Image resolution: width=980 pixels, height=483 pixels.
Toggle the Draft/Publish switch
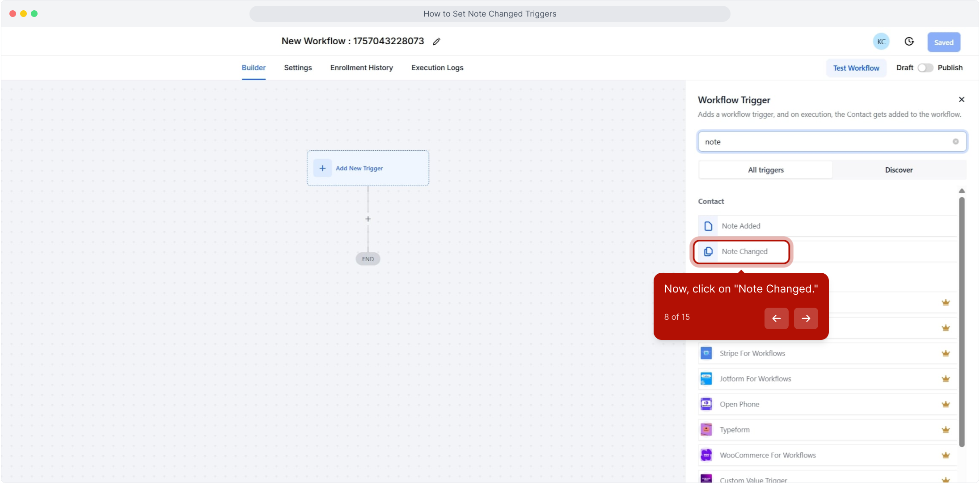(x=925, y=68)
